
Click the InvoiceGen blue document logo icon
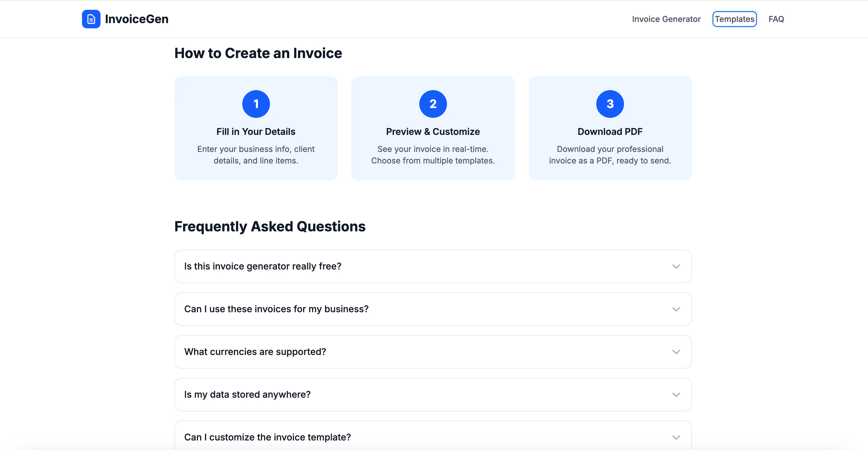coord(91,19)
